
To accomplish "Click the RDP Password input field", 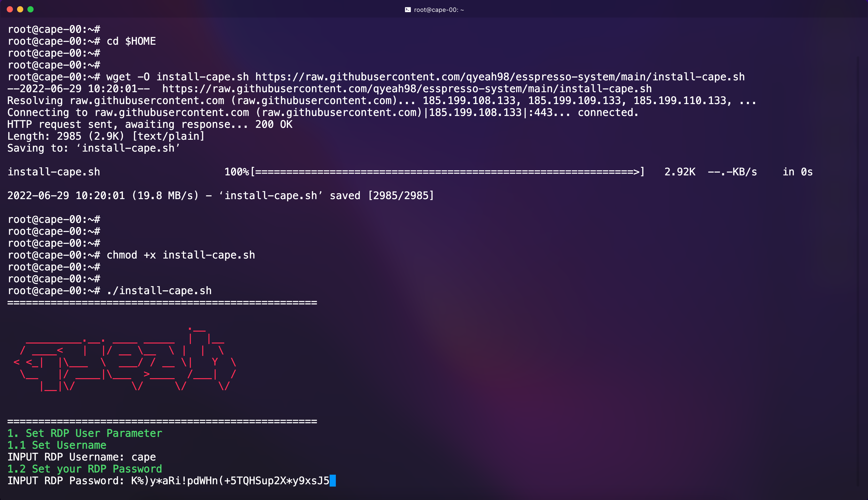I will pyautogui.click(x=230, y=481).
